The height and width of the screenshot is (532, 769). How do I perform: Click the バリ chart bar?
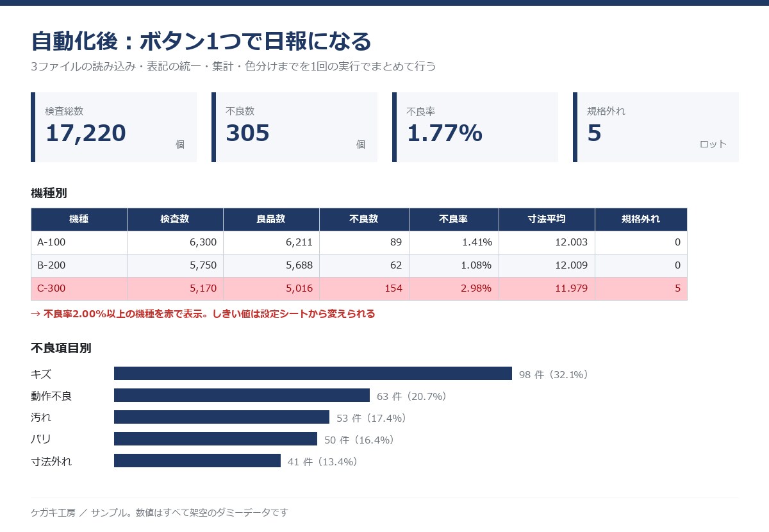pos(215,439)
